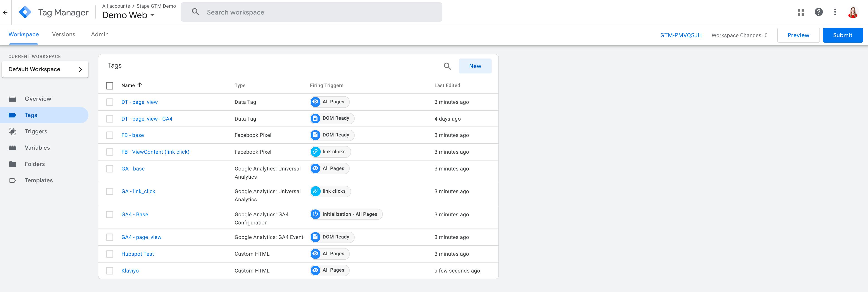Viewport: 868px width, 292px height.
Task: Open the Hubspot Test tag link
Action: 137,254
